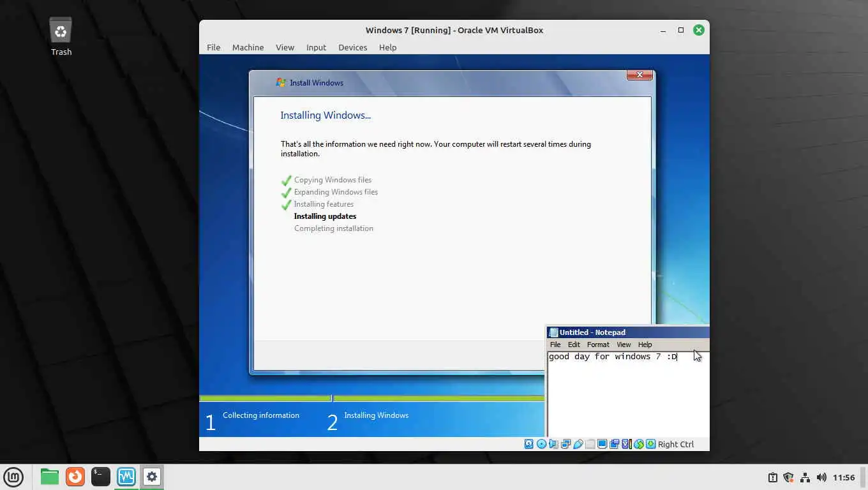Click the Installing Windows progress bar segment

(x=439, y=398)
